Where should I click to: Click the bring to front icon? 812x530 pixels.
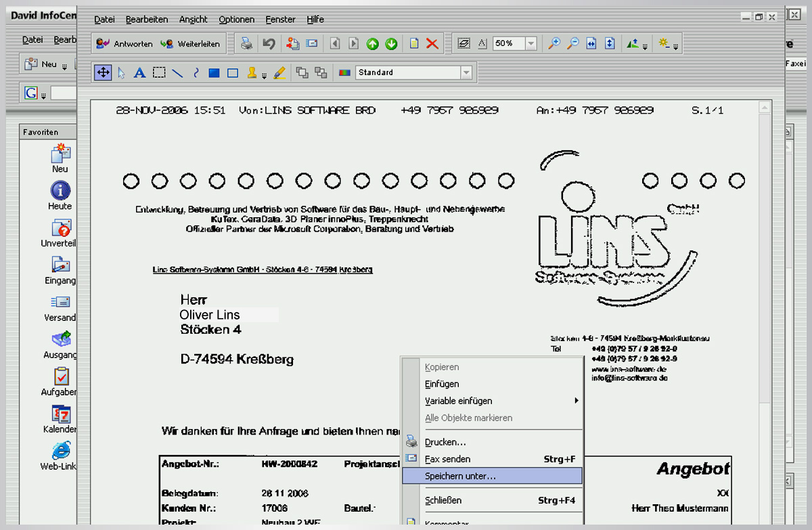(x=302, y=72)
